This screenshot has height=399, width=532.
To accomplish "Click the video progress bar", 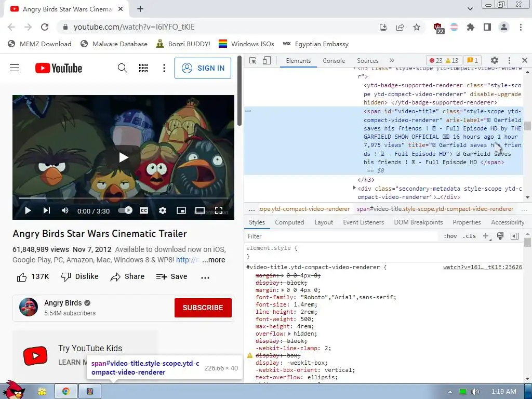I will (123, 198).
